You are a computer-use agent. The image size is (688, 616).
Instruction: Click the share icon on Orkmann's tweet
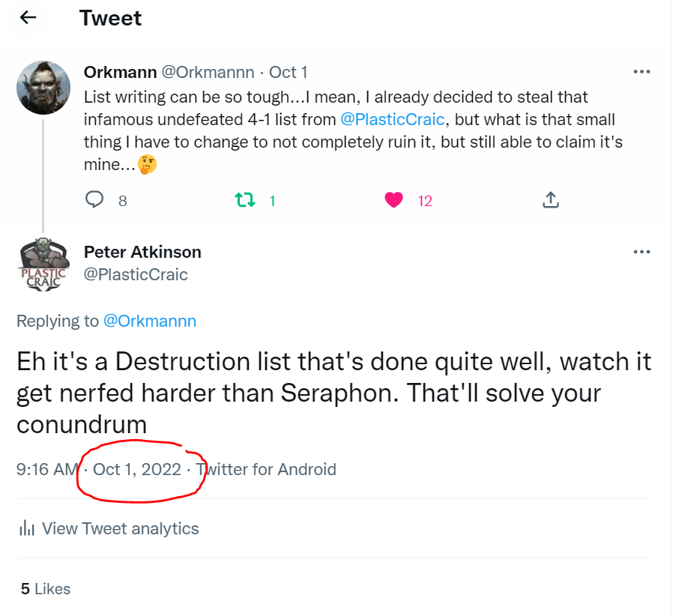550,200
